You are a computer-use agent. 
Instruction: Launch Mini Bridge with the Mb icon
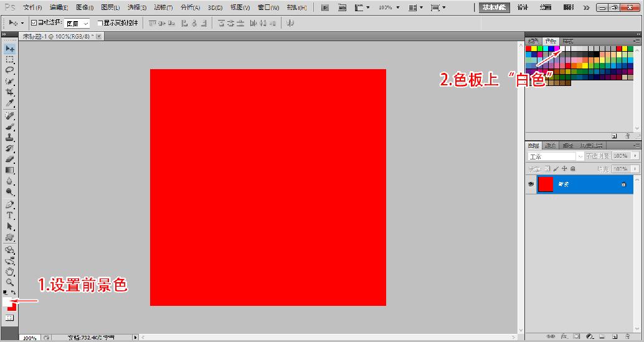coord(342,7)
